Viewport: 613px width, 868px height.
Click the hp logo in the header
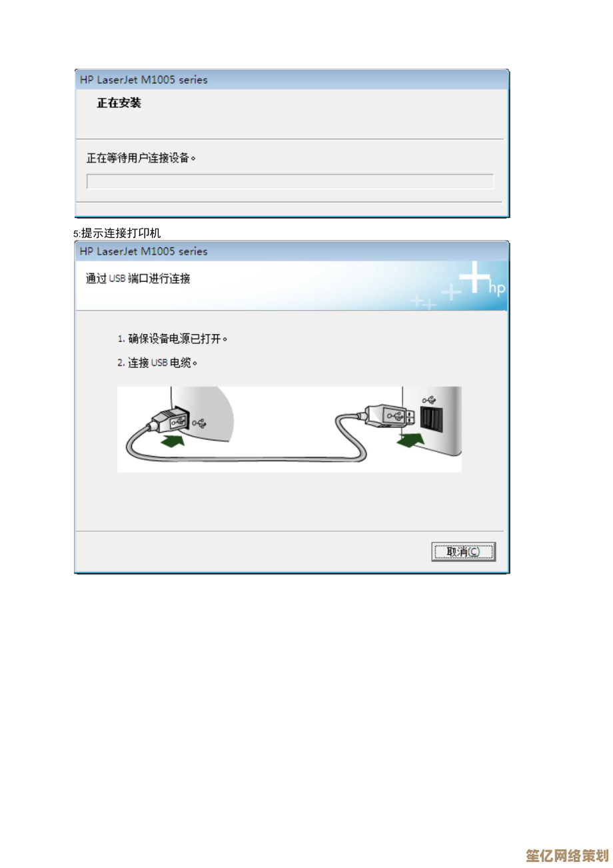coord(497,288)
